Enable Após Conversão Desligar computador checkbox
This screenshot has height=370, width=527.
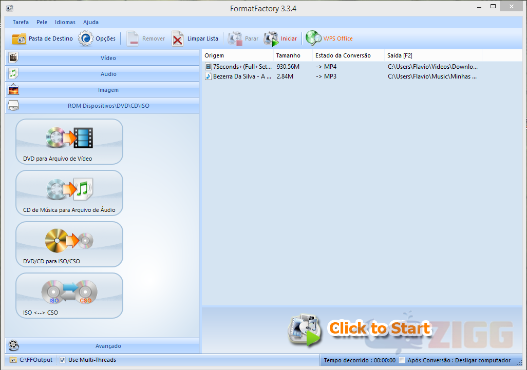[402, 360]
